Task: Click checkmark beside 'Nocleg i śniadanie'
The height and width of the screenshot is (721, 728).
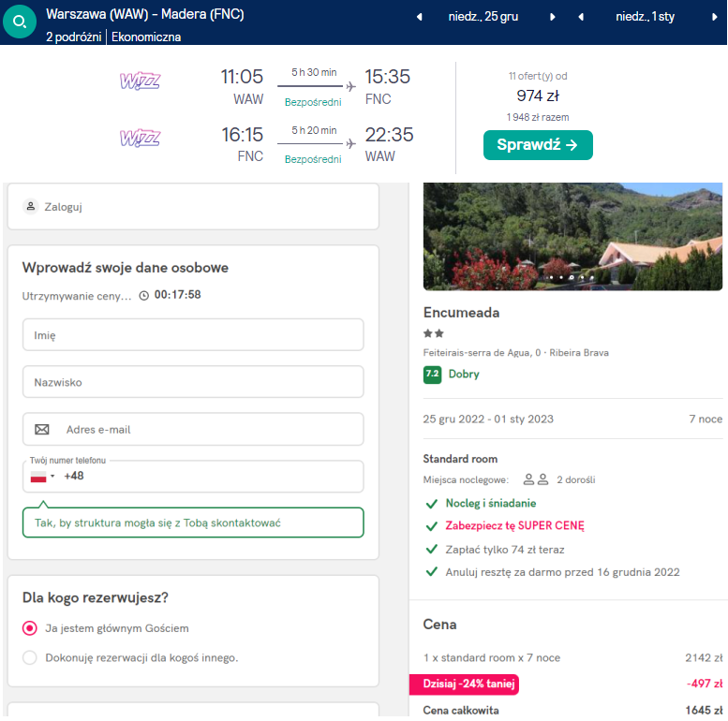Action: tap(432, 504)
